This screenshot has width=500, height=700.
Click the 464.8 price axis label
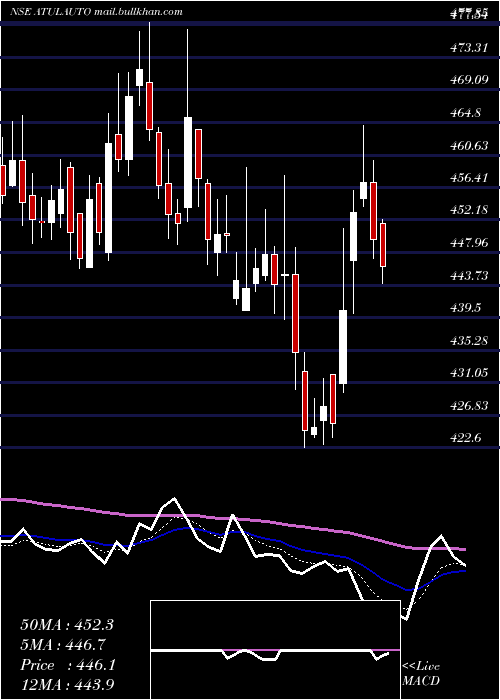click(466, 112)
